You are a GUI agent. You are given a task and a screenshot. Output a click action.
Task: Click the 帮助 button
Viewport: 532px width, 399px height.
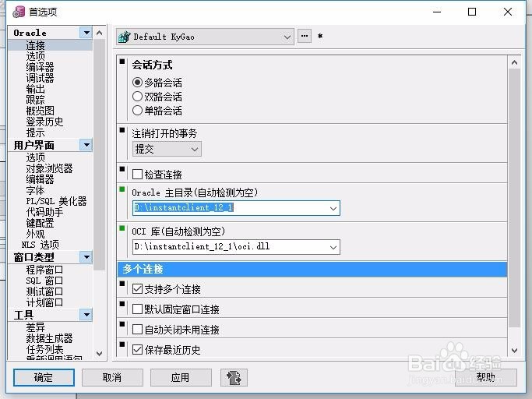pos(486,377)
